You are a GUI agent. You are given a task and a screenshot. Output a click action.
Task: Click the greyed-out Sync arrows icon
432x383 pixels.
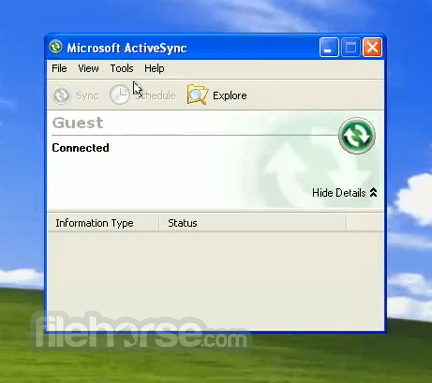pyautogui.click(x=61, y=95)
